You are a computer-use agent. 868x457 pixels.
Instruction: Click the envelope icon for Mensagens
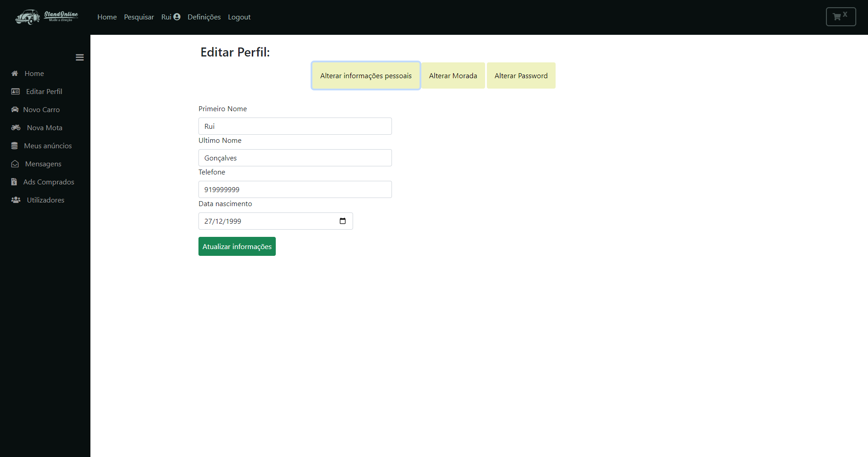pyautogui.click(x=15, y=164)
